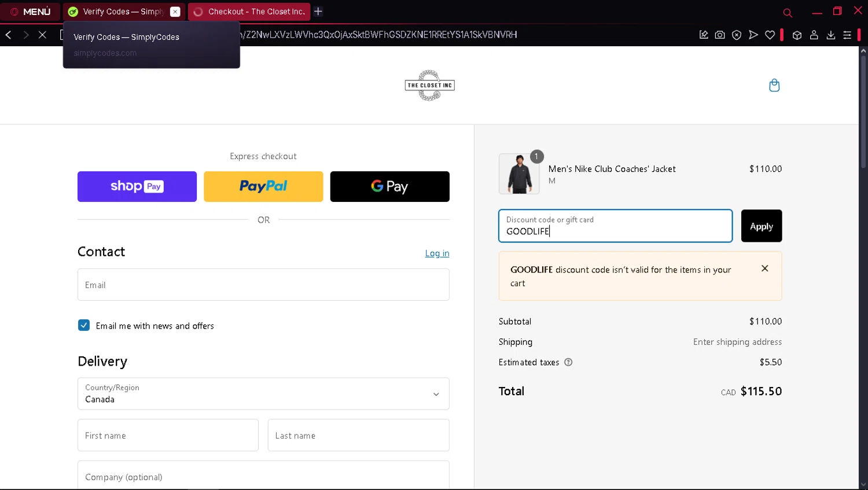
Task: Click the Discount code or gift card field
Action: point(616,226)
